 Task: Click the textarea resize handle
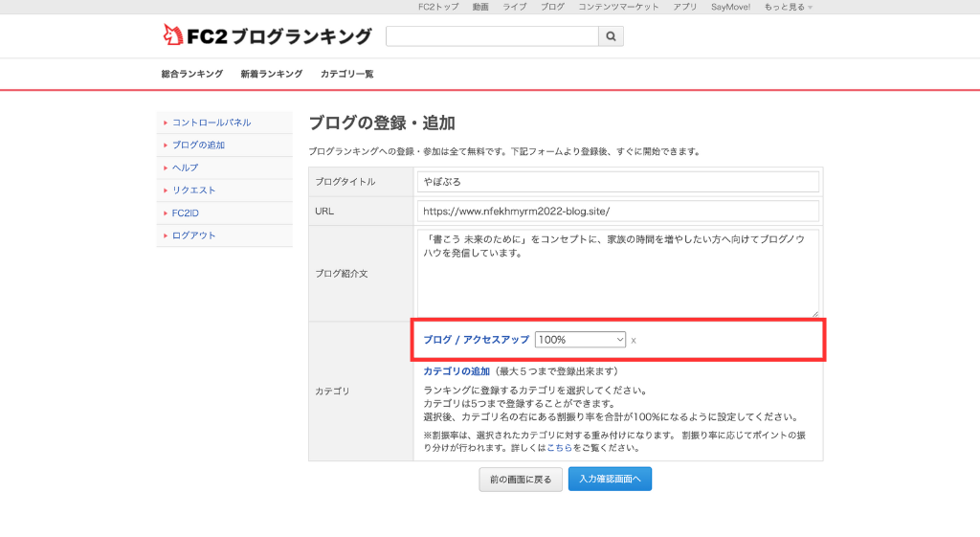coord(814,314)
